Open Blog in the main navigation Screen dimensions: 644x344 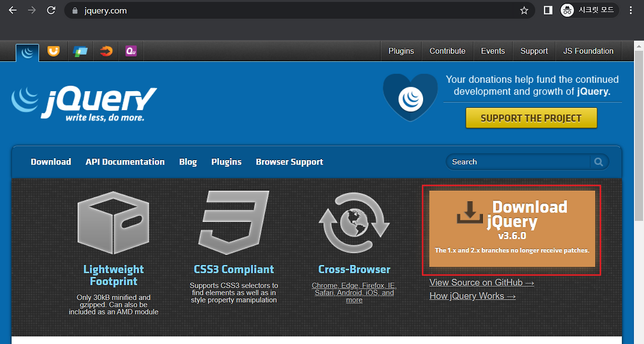pyautogui.click(x=188, y=162)
